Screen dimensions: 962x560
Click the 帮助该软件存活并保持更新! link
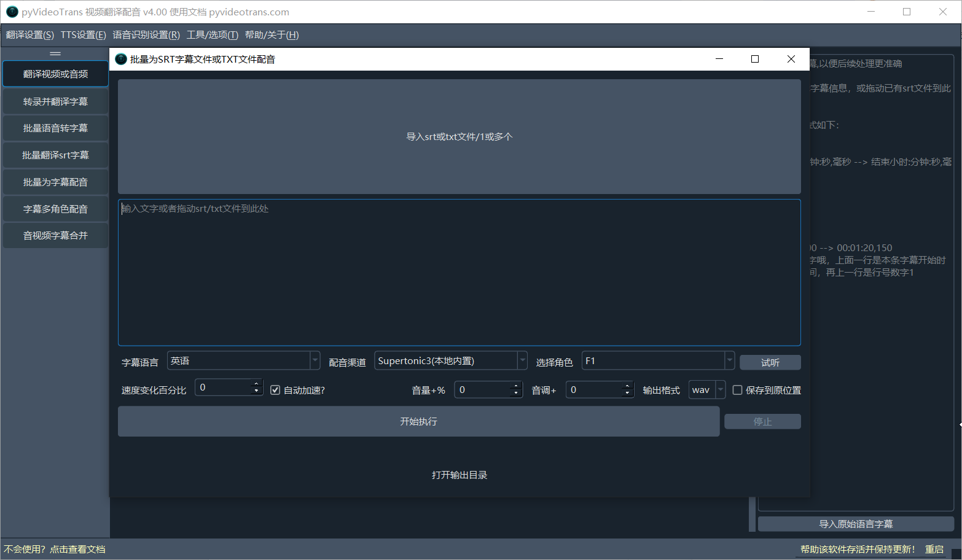(858, 549)
